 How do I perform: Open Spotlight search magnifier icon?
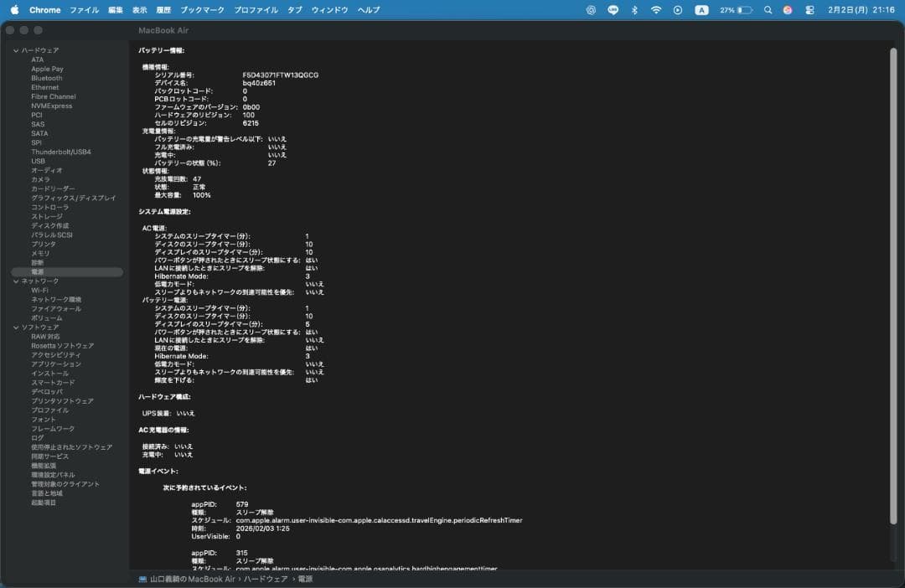768,10
